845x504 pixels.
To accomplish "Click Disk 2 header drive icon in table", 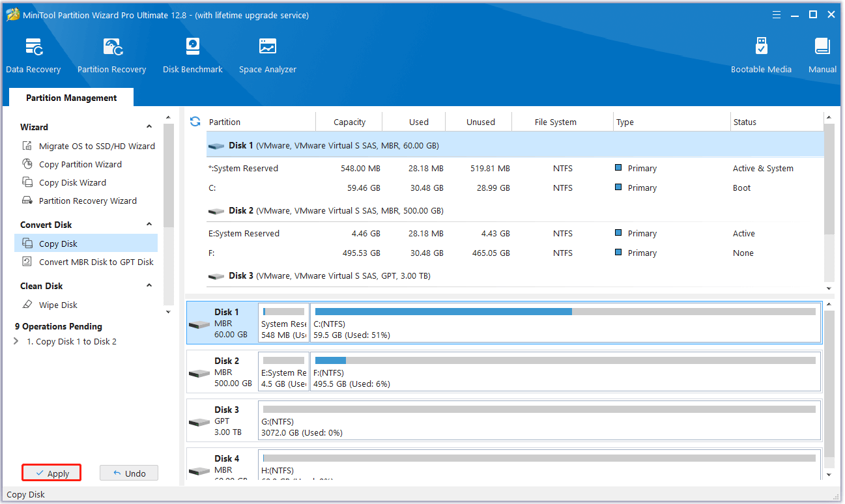I will [216, 211].
